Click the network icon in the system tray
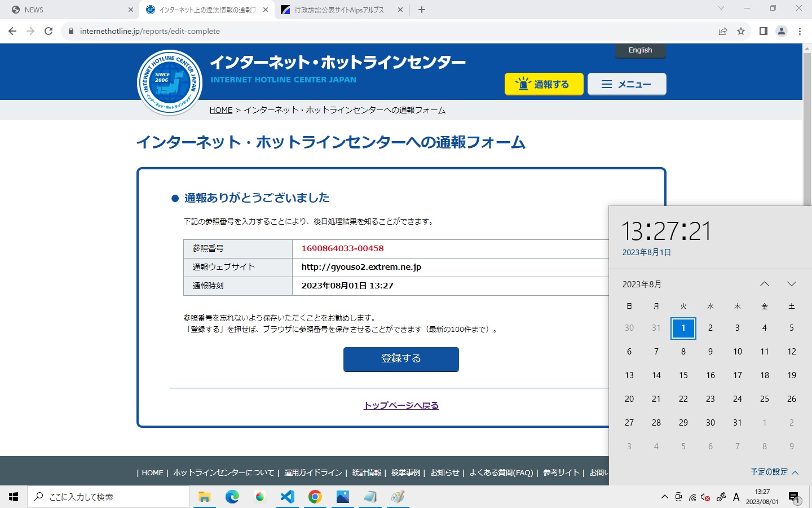812x508 pixels. tap(692, 497)
